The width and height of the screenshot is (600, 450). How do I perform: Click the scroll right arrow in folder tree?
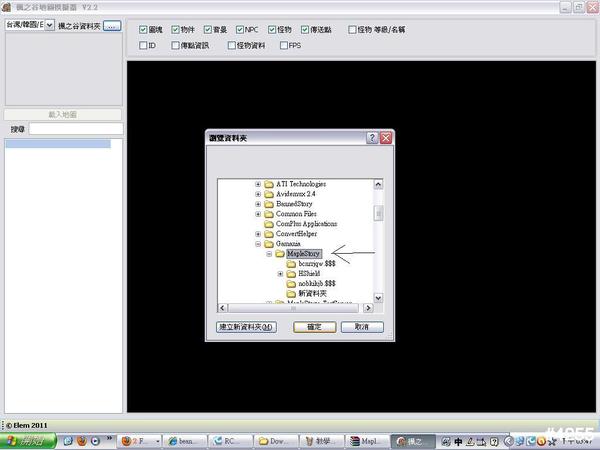[x=368, y=308]
